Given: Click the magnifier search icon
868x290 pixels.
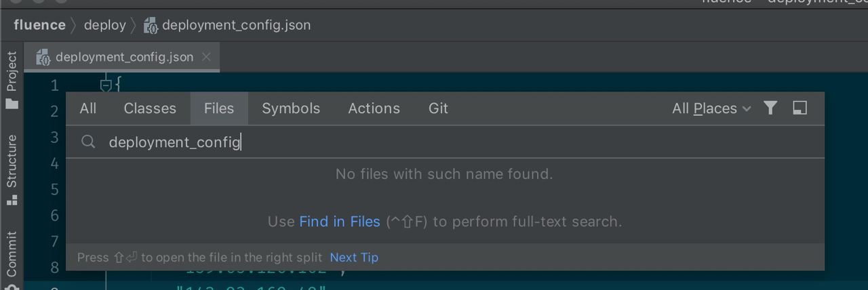Looking at the screenshot, I should [x=87, y=142].
